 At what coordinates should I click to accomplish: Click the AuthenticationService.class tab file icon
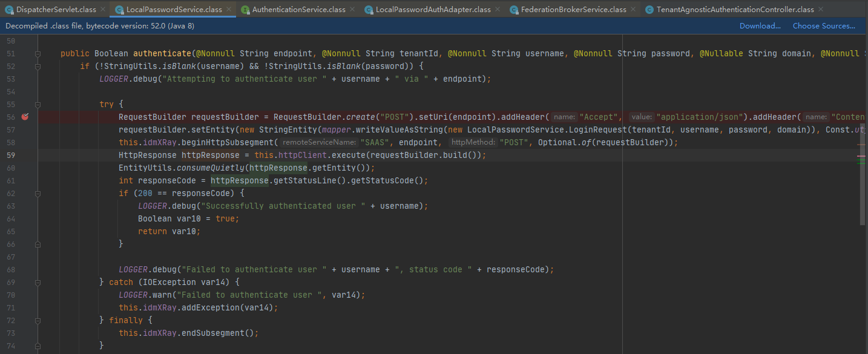(x=245, y=10)
